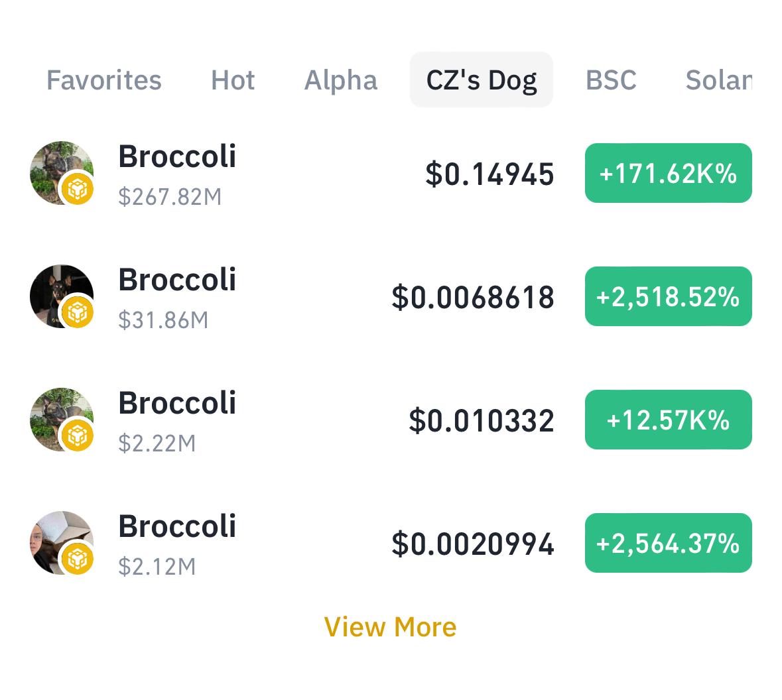This screenshot has height=700, width=782.
Task: Switch to the BSC tab
Action: (x=611, y=80)
